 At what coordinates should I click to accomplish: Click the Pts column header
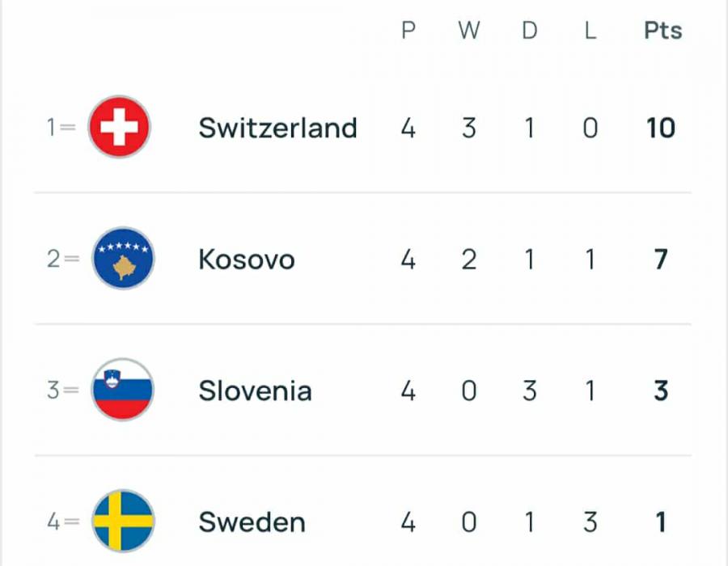[x=662, y=31]
